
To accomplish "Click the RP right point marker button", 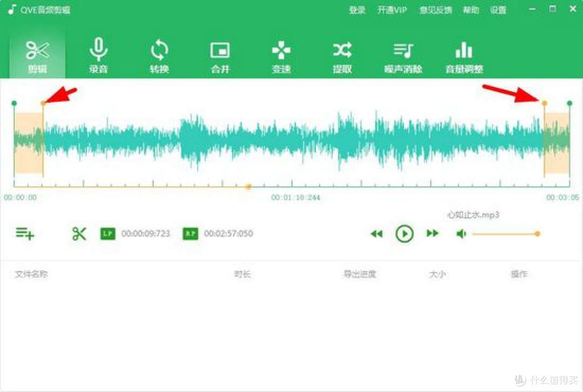I will [191, 233].
